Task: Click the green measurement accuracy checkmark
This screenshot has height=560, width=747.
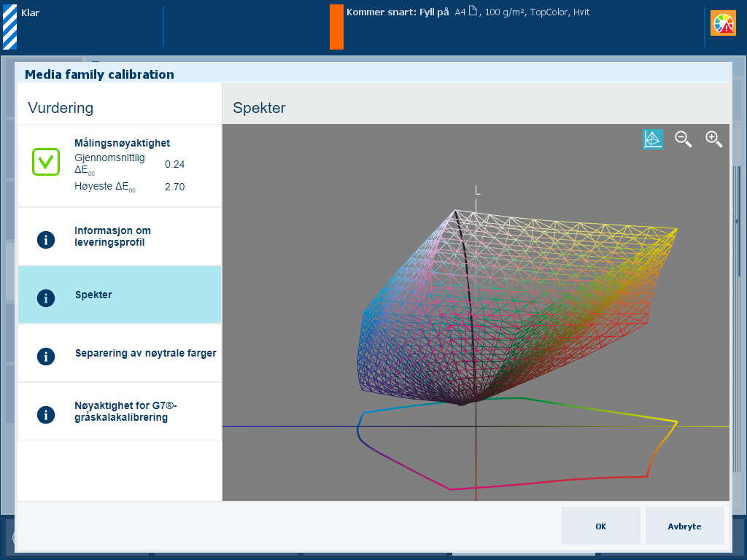Action: tap(46, 162)
